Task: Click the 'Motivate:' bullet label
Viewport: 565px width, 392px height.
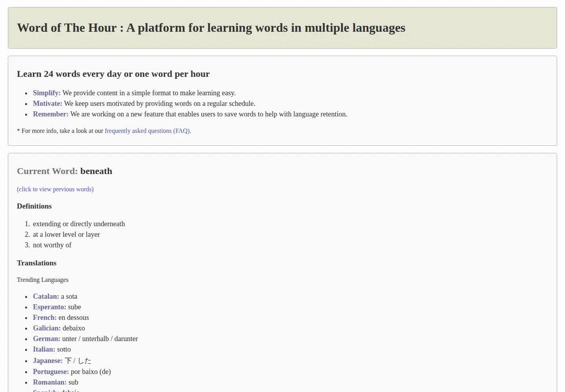Action: coord(47,103)
